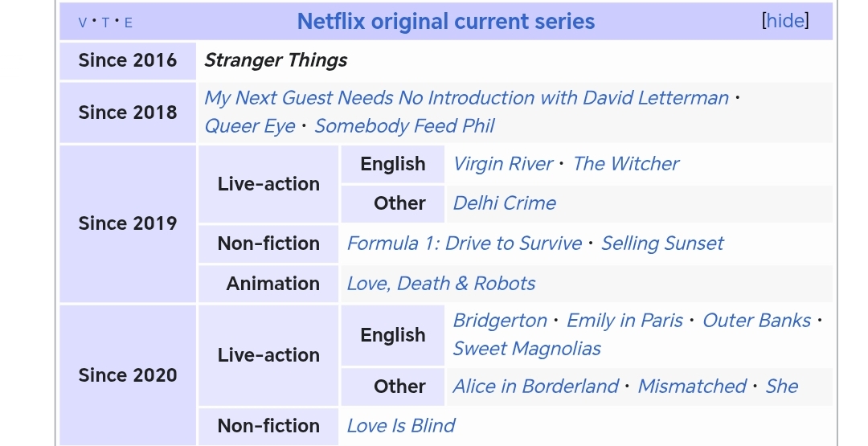Open the Delhi Crime link
Screen dimensions: 868x446
pyautogui.click(x=504, y=203)
